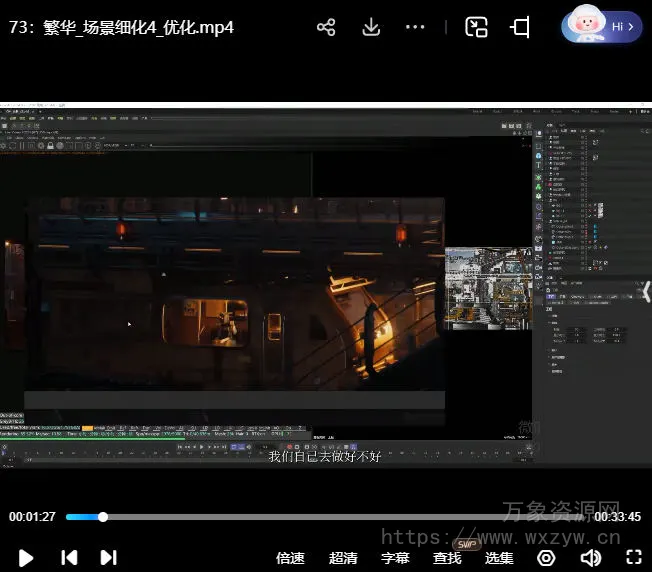This screenshot has width=652, height=572.
Task: Open the Hi assistant mascot button
Action: 602,27
